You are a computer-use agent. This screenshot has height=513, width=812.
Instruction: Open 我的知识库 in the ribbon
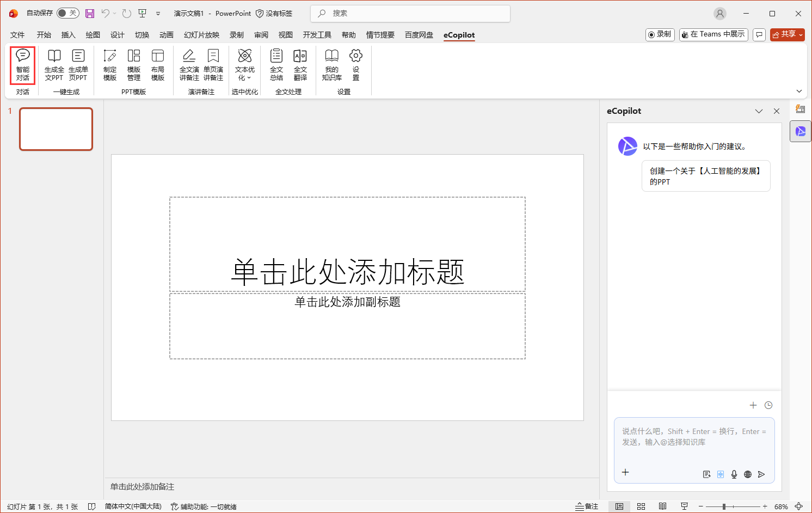pos(333,65)
